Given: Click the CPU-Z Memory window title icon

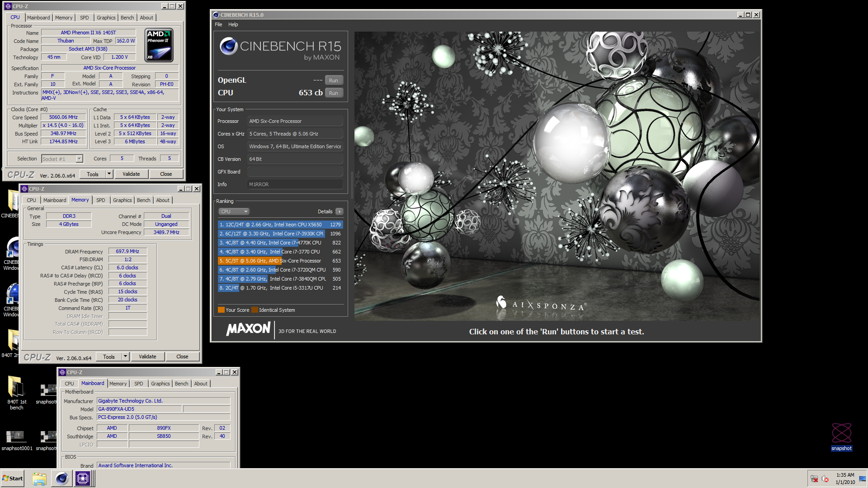Looking at the screenshot, I should tap(24, 189).
